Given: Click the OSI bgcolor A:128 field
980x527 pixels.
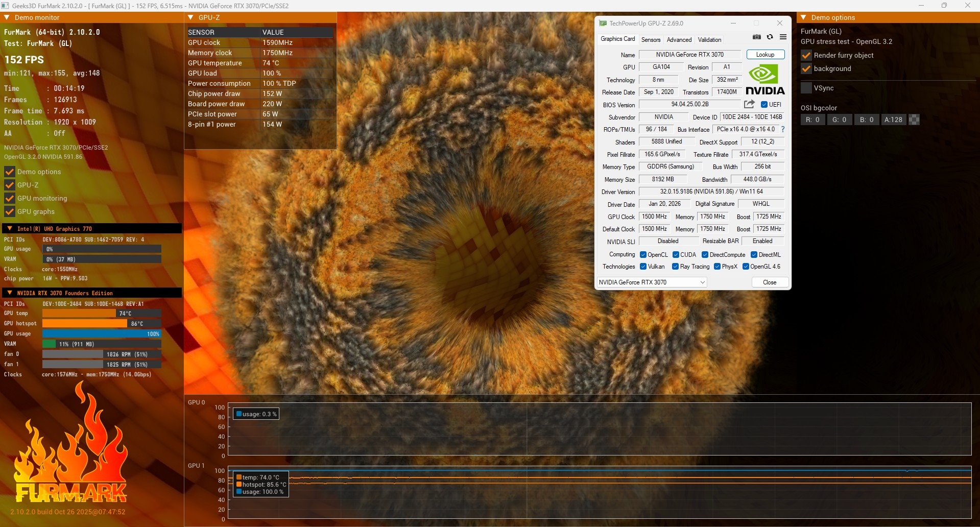Looking at the screenshot, I should 894,119.
